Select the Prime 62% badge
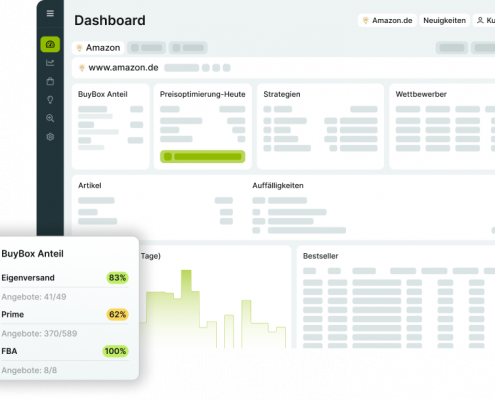This screenshot has height=400, width=495. click(117, 314)
